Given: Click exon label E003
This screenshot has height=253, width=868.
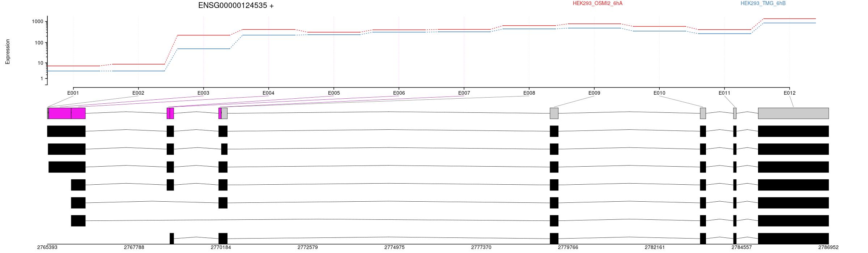Looking at the screenshot, I should click(x=203, y=93).
